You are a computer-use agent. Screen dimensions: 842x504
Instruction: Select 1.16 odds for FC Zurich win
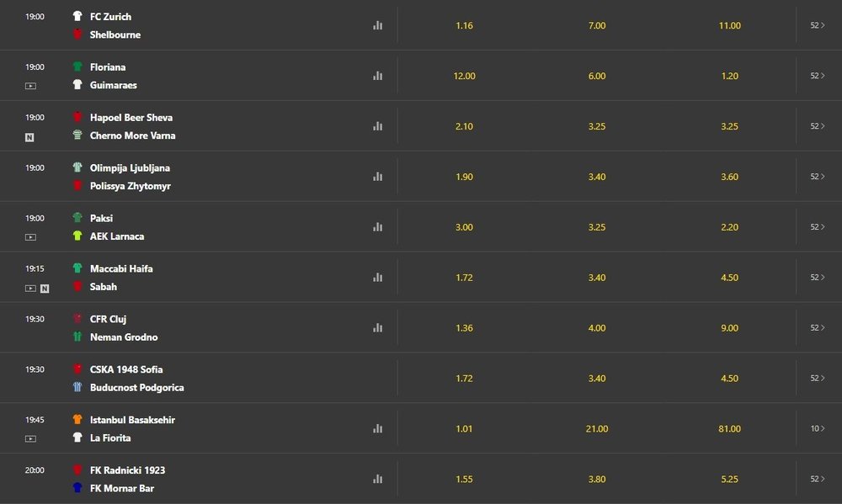tap(464, 25)
